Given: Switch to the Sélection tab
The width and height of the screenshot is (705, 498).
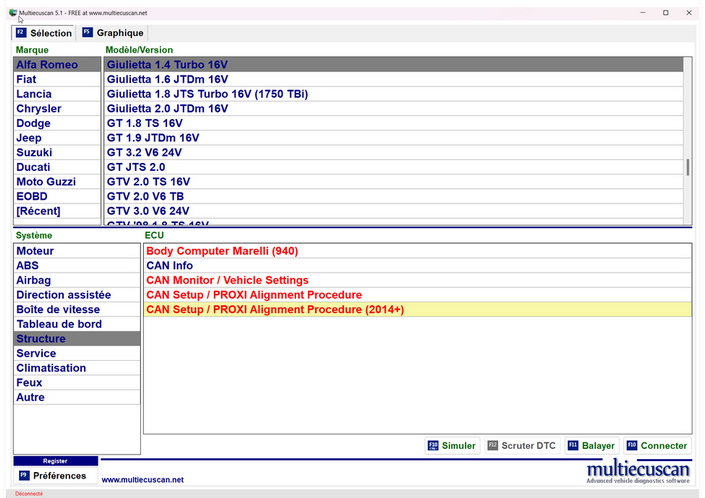Looking at the screenshot, I should pos(44,33).
